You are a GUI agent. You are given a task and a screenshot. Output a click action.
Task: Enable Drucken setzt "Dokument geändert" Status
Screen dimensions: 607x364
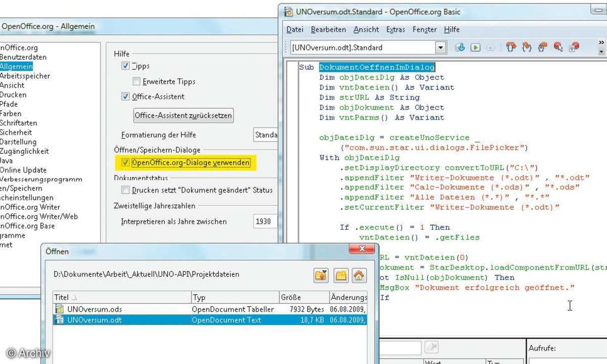tap(125, 190)
